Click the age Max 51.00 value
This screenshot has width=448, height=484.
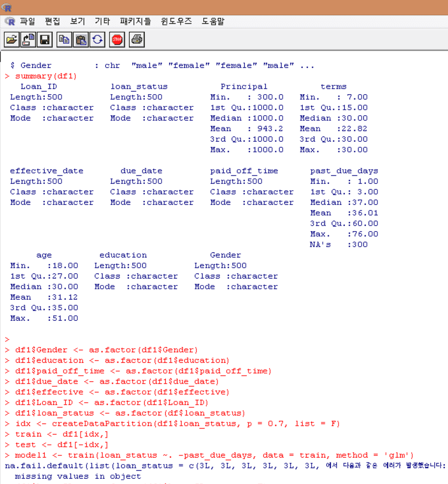click(65, 318)
